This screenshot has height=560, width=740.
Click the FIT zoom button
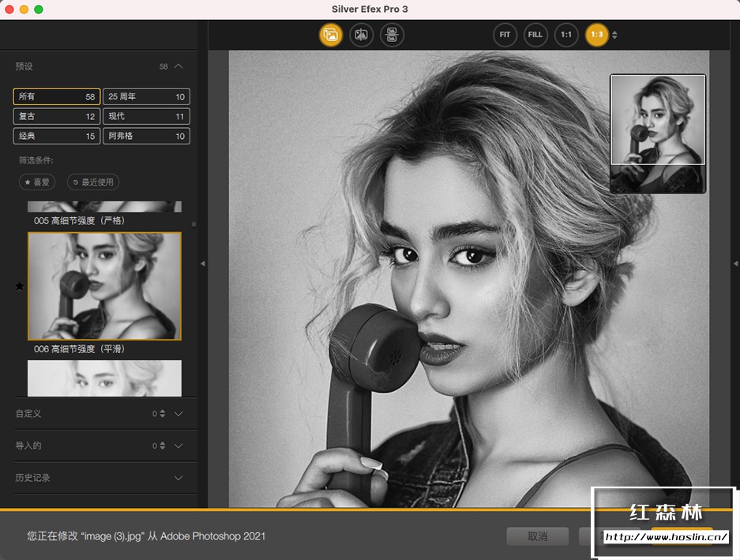pos(505,35)
